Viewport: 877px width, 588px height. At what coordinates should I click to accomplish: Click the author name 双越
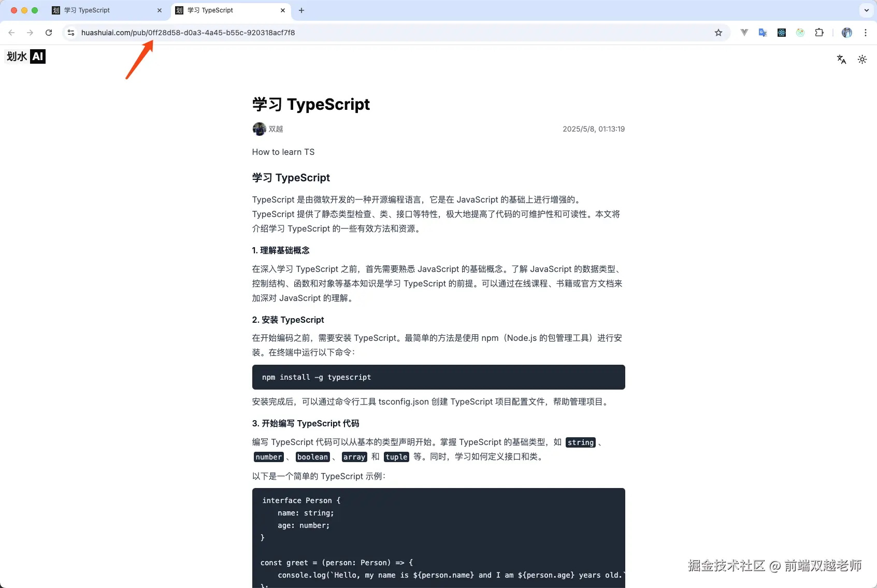click(275, 129)
